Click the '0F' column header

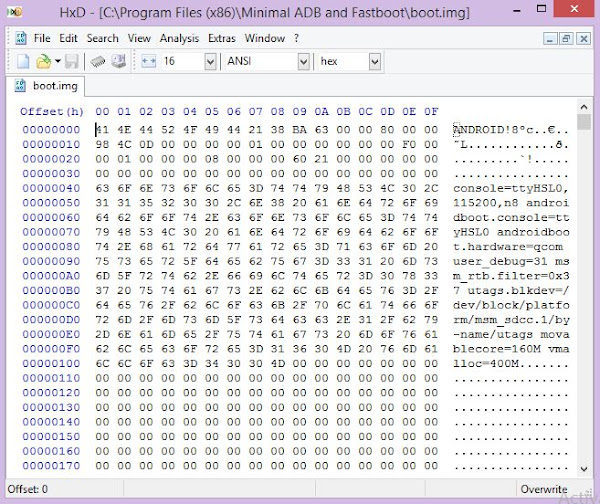click(x=431, y=112)
